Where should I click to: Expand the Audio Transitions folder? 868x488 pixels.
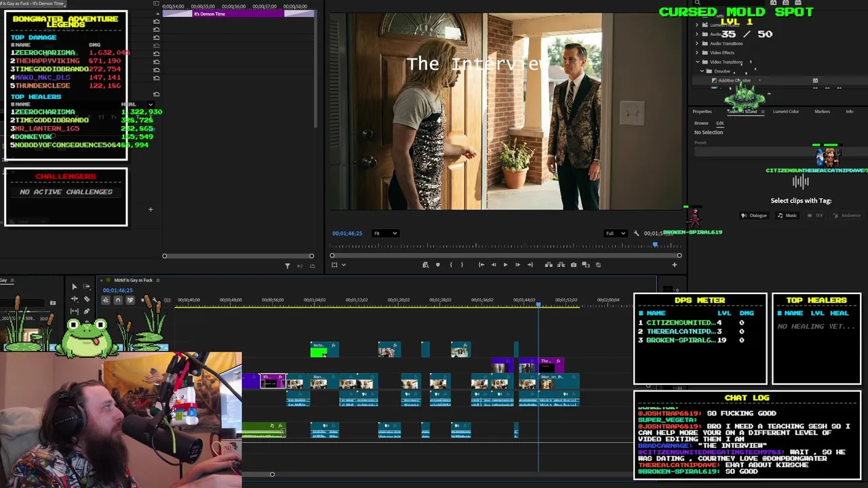[697, 43]
